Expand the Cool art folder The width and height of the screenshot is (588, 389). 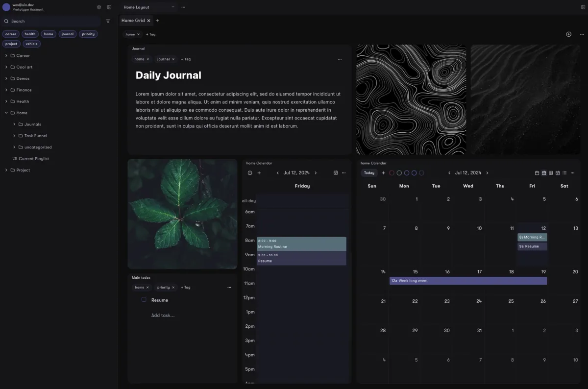click(x=6, y=67)
